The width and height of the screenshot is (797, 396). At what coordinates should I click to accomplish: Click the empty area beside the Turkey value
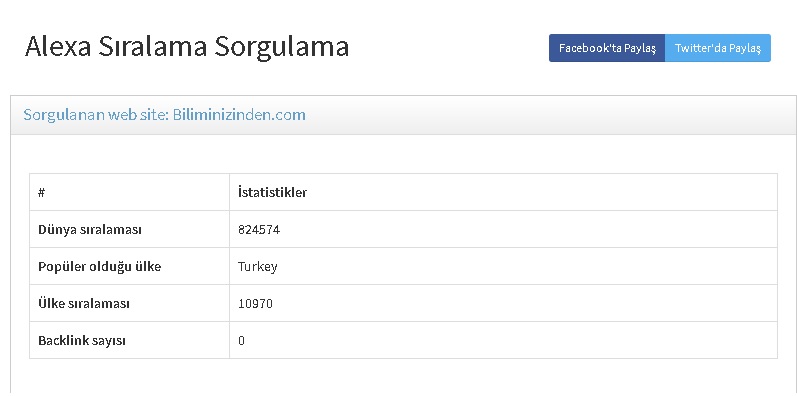click(529, 266)
